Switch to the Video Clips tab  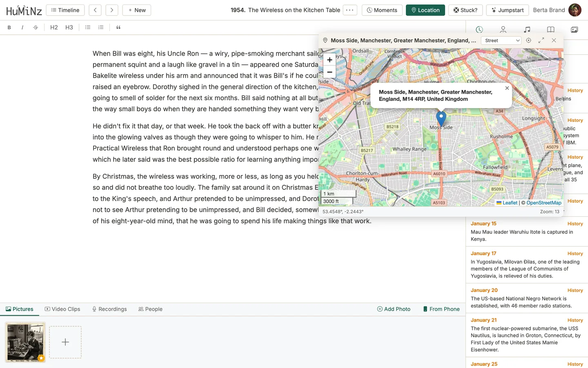point(62,309)
